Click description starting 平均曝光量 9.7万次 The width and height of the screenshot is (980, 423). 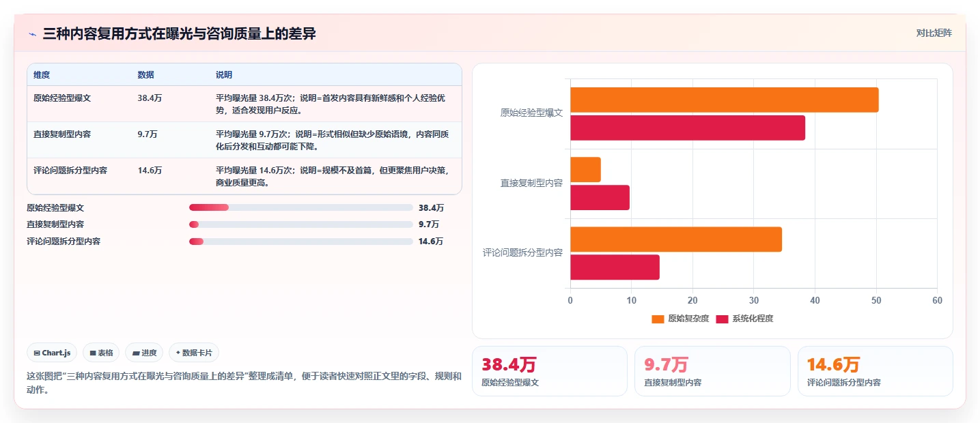click(333, 140)
